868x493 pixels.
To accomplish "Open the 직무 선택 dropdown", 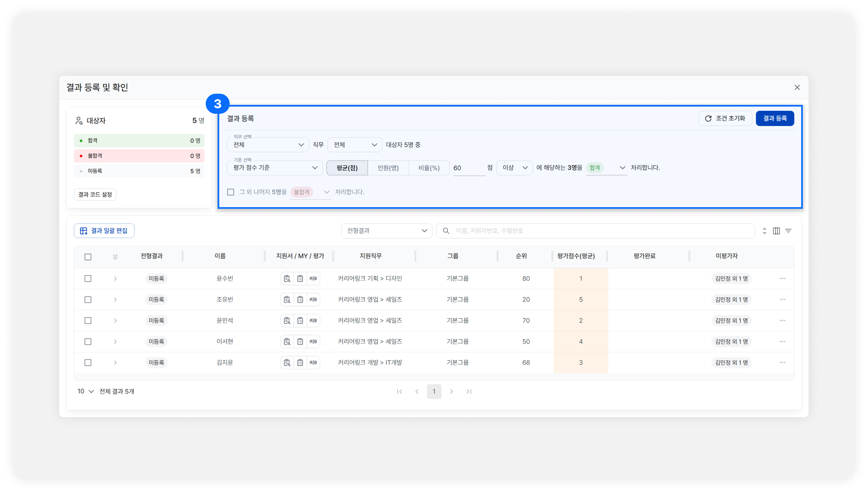I will tap(268, 145).
